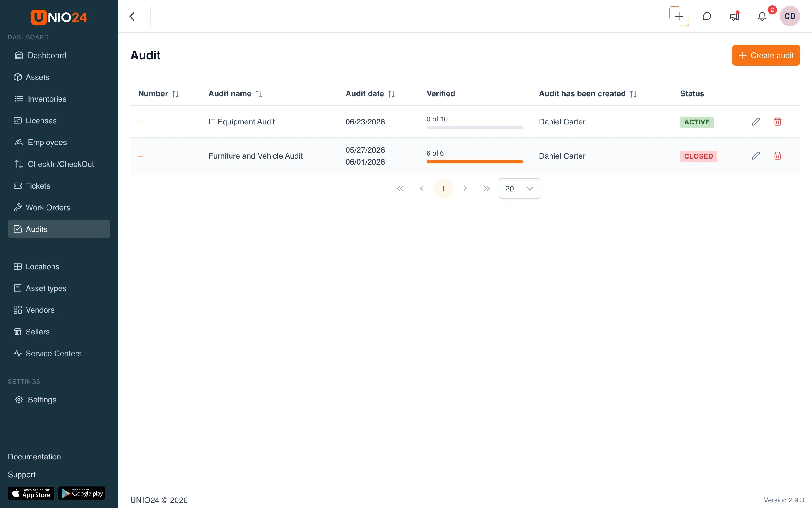
Task: Open Tickets section
Action: pyautogui.click(x=59, y=186)
